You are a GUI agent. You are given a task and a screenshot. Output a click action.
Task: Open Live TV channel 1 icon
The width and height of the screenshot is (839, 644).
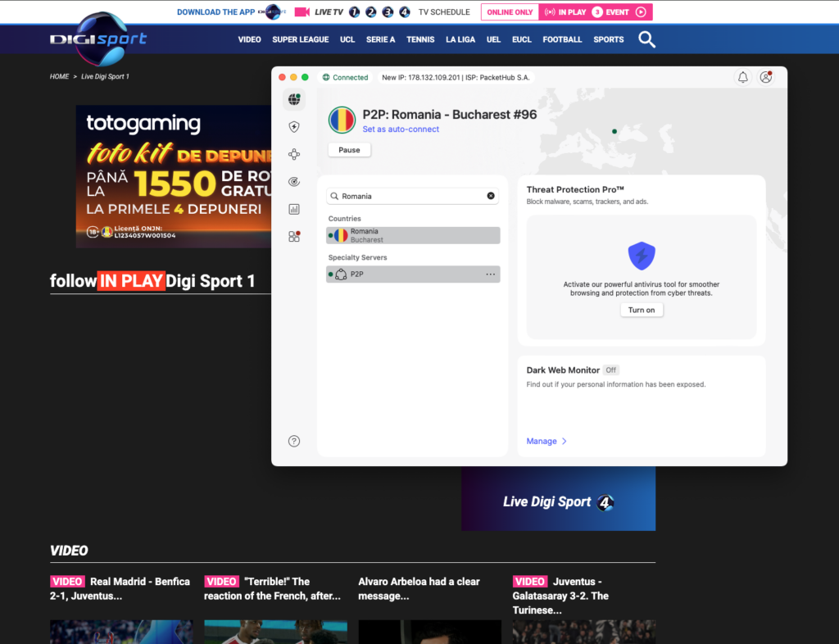pos(354,11)
